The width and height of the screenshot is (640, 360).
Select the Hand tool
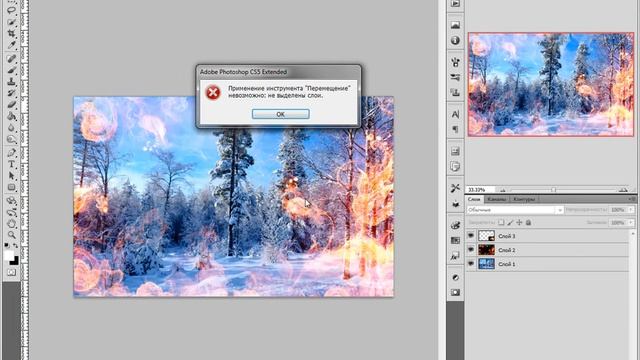coord(11,224)
